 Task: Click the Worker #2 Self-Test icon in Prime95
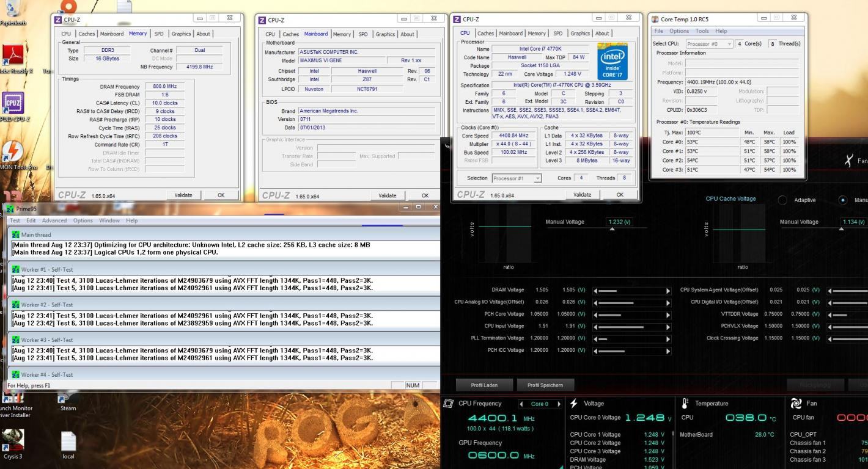[x=15, y=304]
